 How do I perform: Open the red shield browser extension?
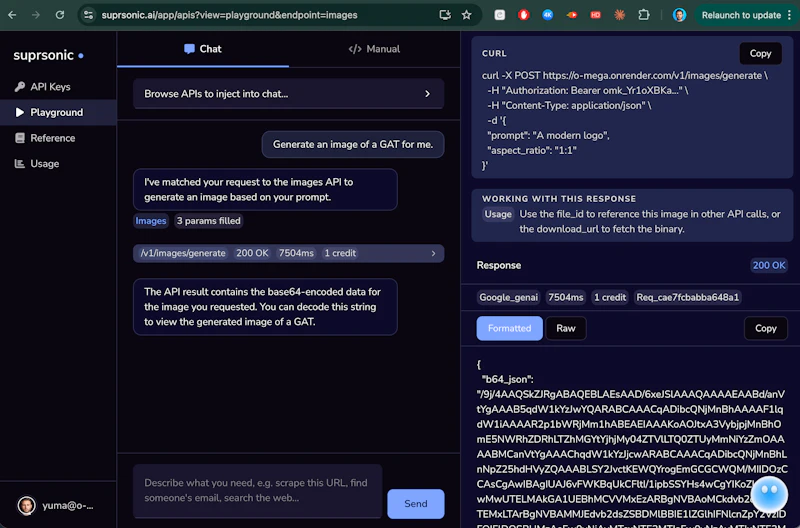[523, 15]
